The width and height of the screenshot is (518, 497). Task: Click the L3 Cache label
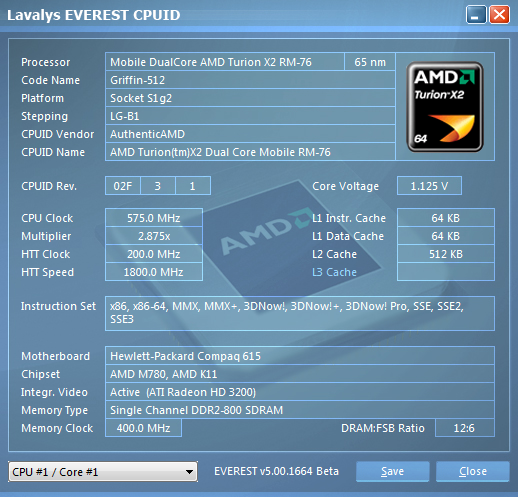pyautogui.click(x=334, y=272)
